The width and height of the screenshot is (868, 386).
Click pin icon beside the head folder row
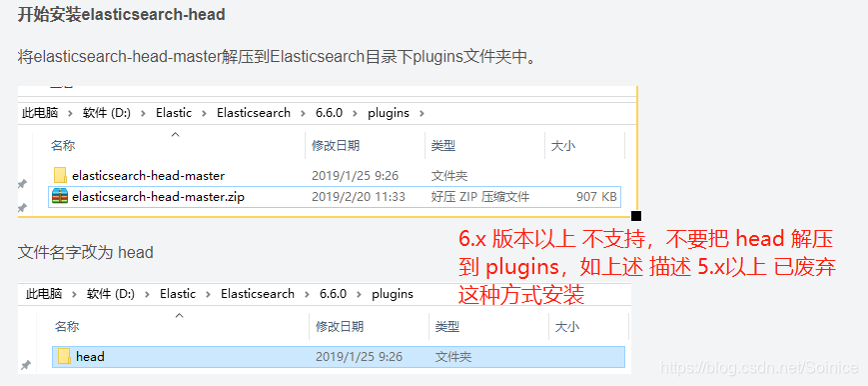coord(25,365)
